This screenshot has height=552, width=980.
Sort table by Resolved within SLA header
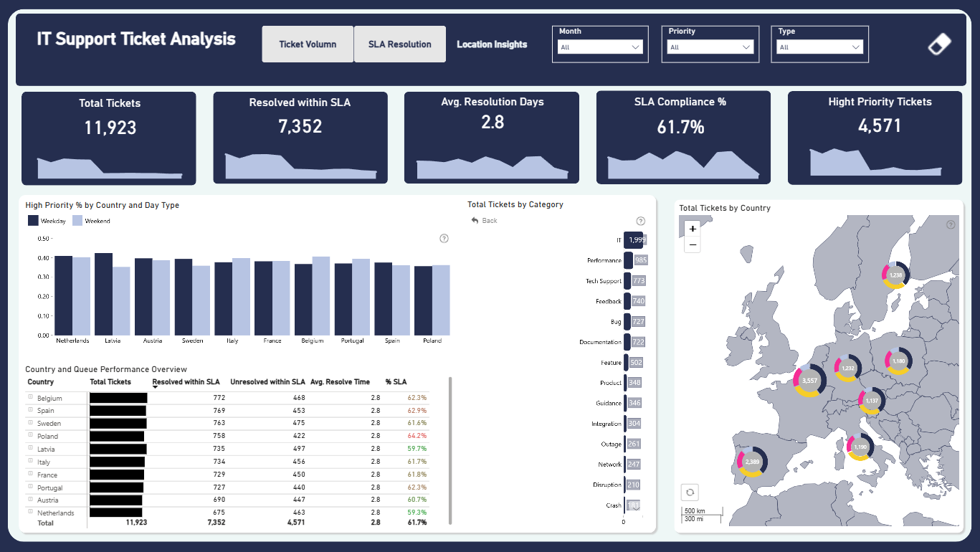[x=186, y=382]
